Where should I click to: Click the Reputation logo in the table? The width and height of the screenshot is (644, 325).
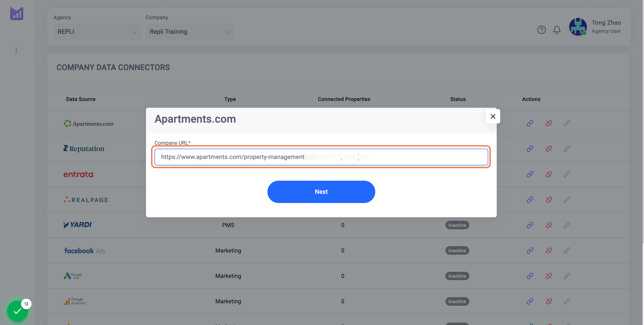[84, 149]
